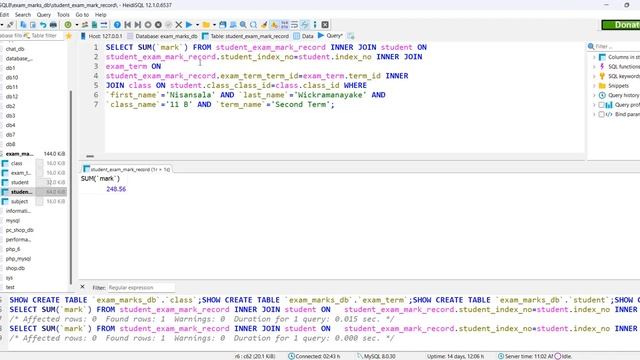Switch to the Host: 127.0.0.1 tab
Screen dimensions: 640x360
101,36
